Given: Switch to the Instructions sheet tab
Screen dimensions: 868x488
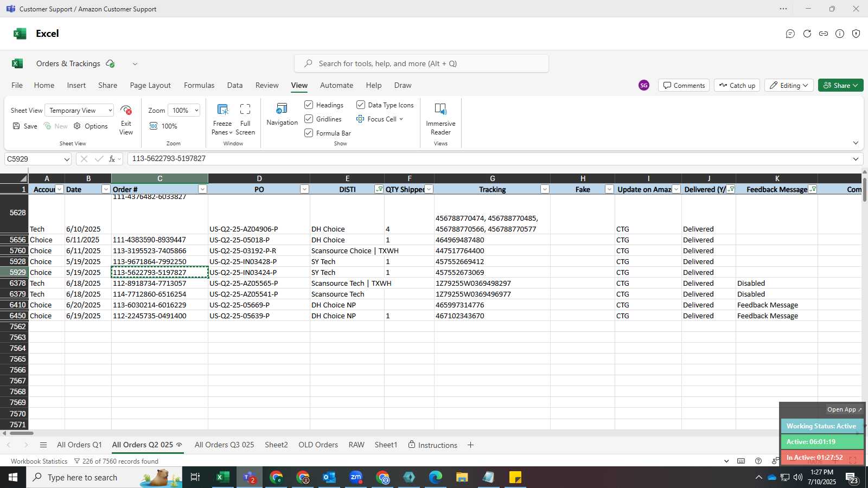Looking at the screenshot, I should pos(432,445).
